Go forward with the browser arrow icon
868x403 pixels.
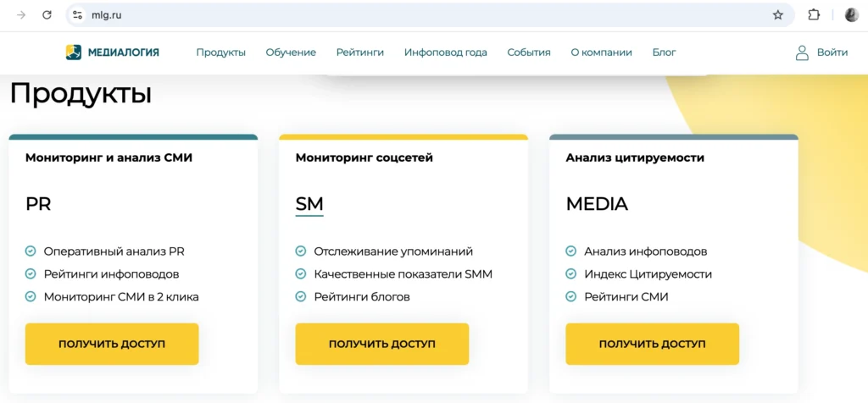pyautogui.click(x=21, y=15)
